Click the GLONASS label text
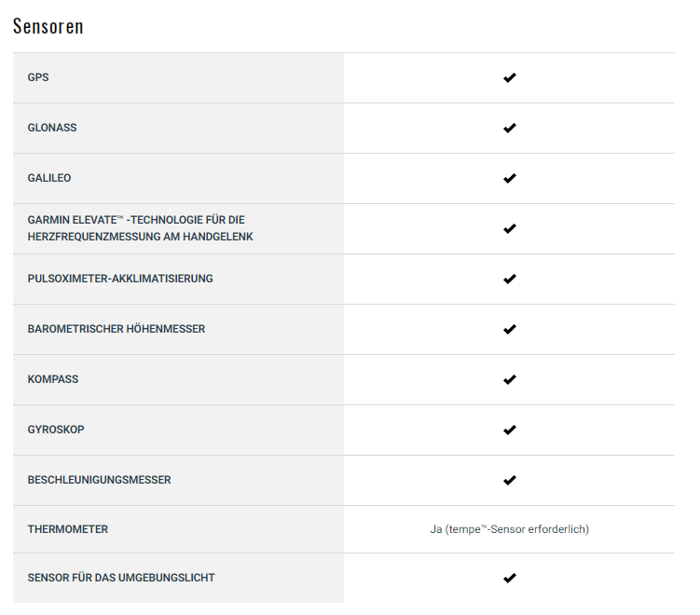 tap(52, 128)
